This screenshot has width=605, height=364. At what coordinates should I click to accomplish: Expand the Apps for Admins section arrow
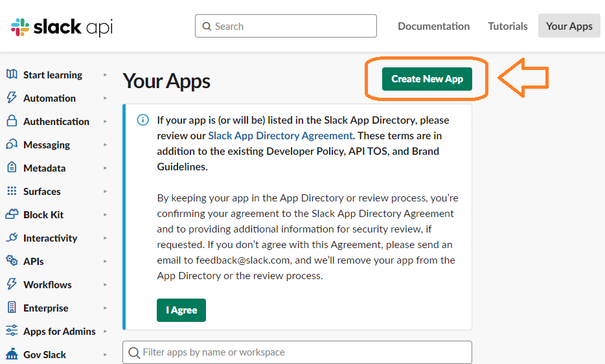tap(105, 331)
